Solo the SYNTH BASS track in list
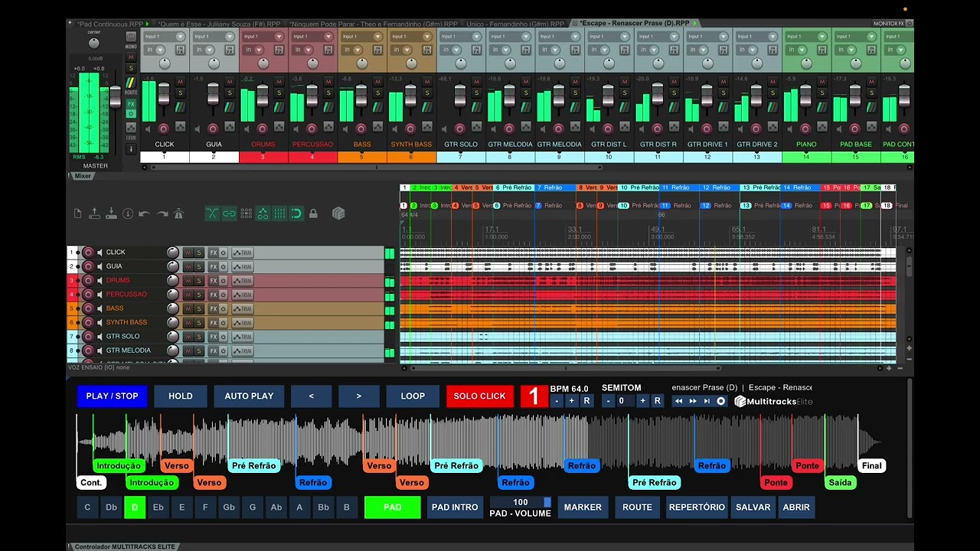 tap(199, 323)
